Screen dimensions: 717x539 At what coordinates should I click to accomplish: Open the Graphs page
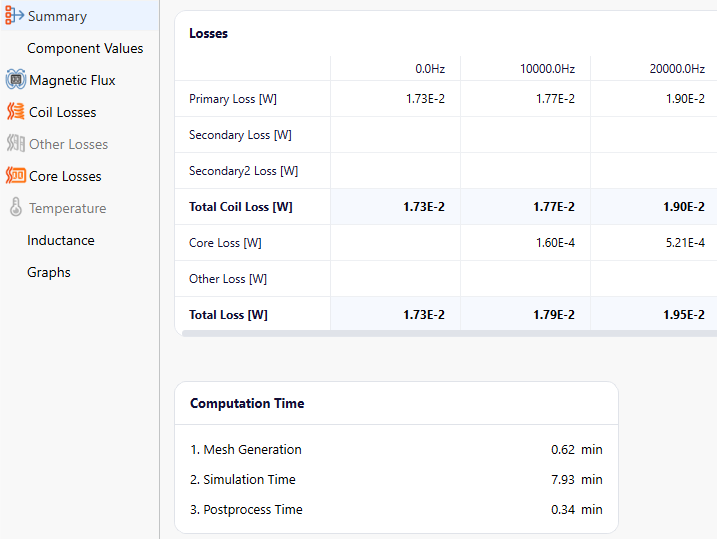point(49,272)
